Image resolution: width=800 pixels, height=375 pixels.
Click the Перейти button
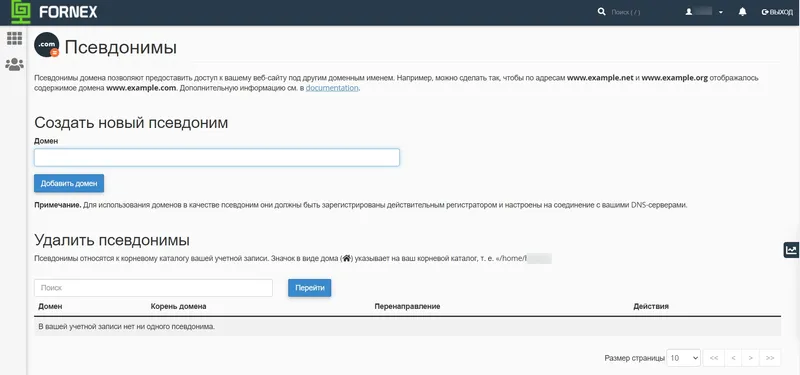pos(310,288)
